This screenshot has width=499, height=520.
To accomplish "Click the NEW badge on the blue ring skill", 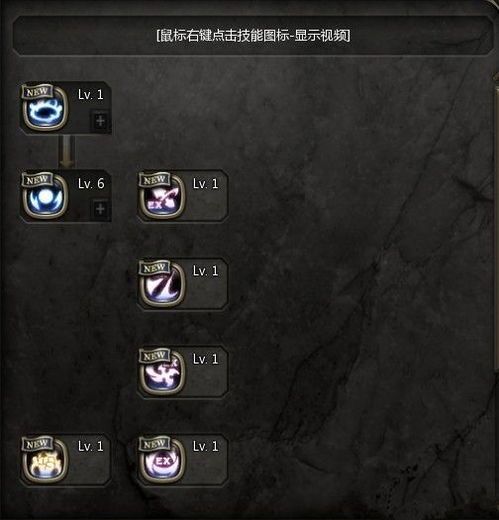I will pos(37,92).
